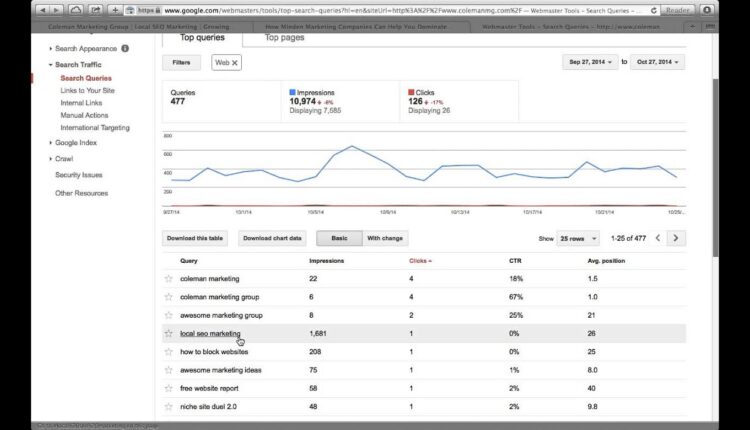Star the coleman marketing group query
This screenshot has height=430, width=750.
168,297
